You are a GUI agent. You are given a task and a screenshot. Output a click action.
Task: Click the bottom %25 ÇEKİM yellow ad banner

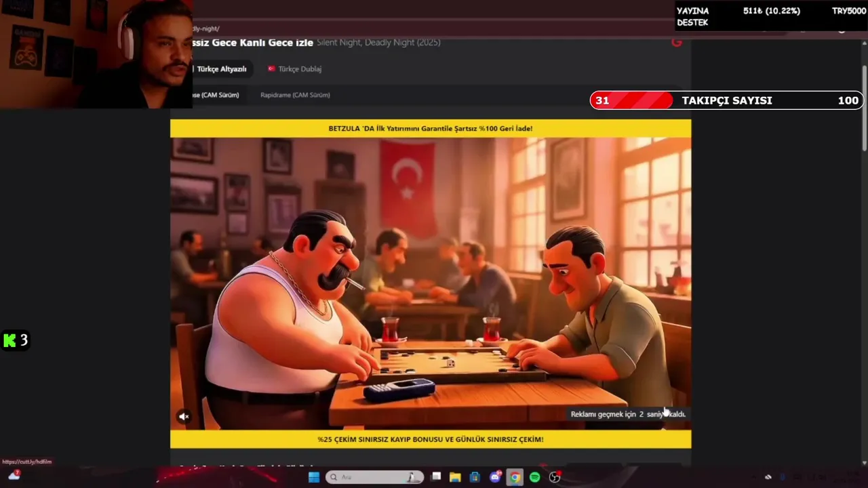(x=431, y=439)
